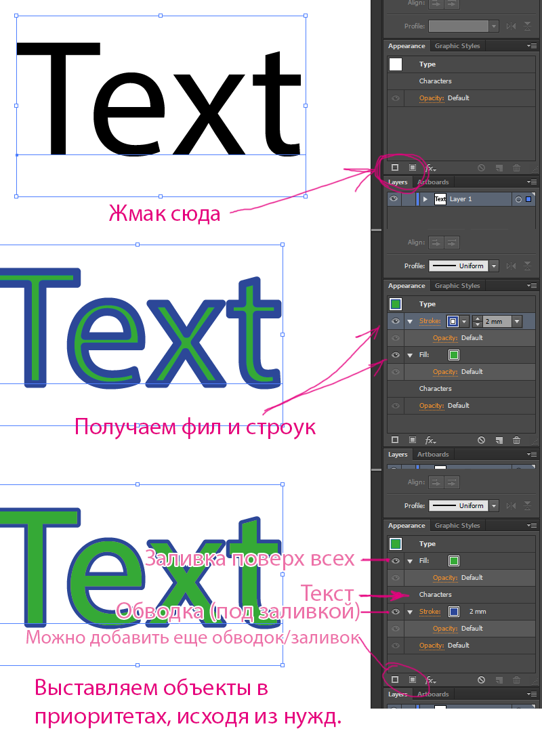The image size is (542, 756).
Task: Open panel menu of Fill-first Appearance panel
Action: [532, 525]
